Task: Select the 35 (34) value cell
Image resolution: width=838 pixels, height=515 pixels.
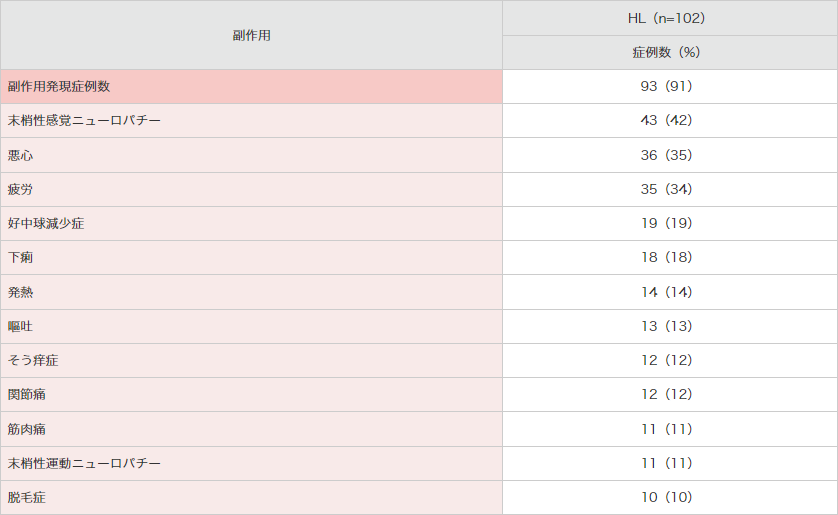Action: (x=667, y=189)
